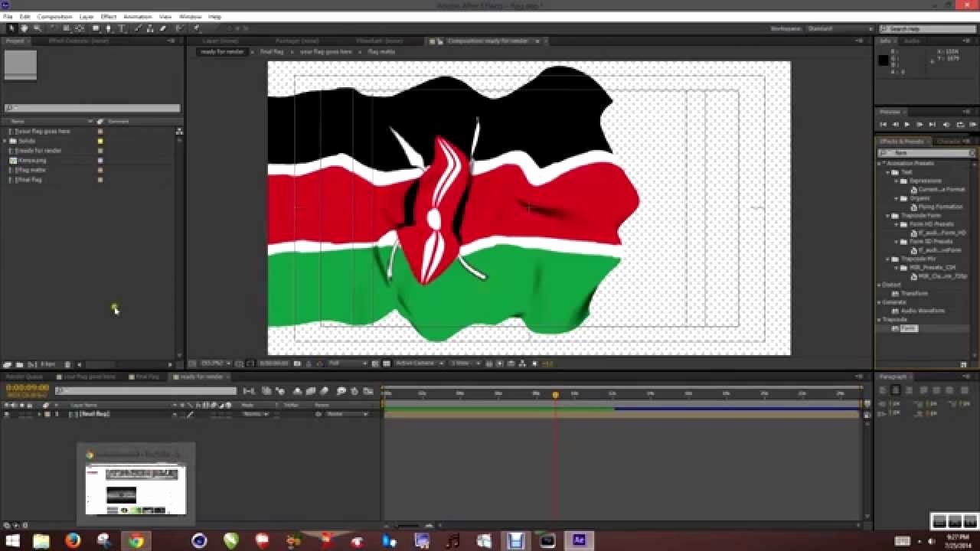
Task: Toggle the graph editor in timeline
Action: (x=368, y=391)
